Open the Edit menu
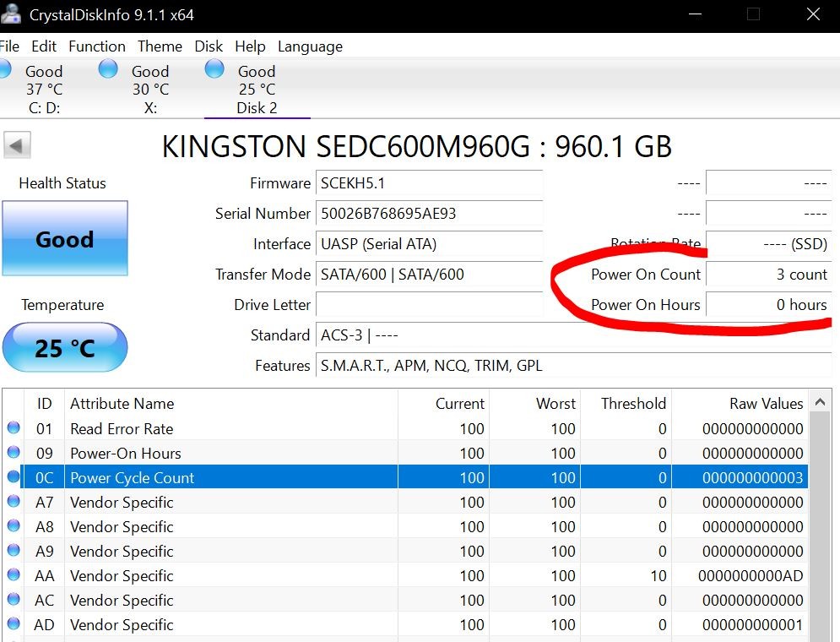840x642 pixels. pos(44,46)
